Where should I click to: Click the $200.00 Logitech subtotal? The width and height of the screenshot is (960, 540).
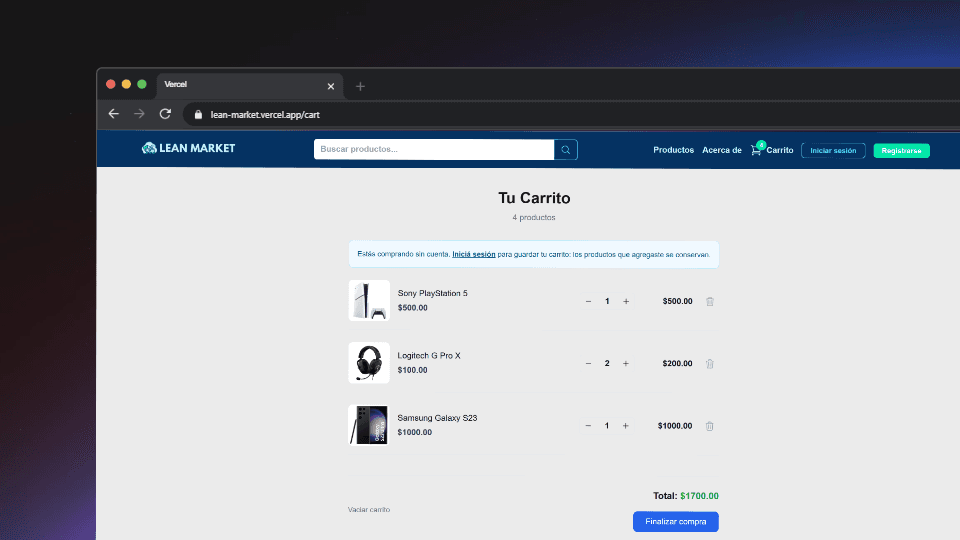point(677,364)
